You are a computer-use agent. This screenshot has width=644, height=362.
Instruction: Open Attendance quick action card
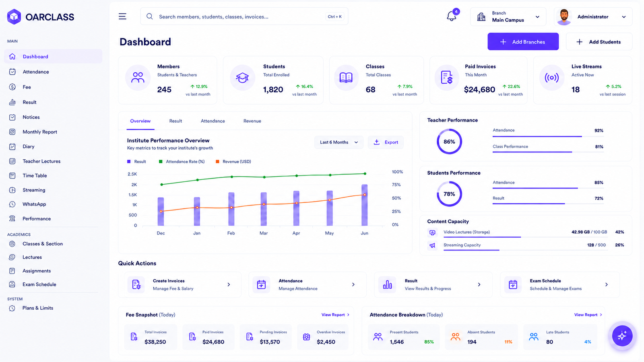308,285
